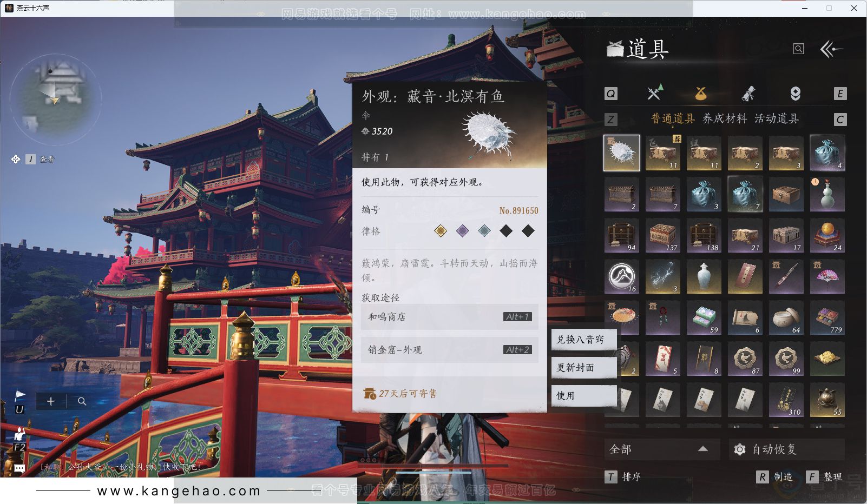Select the pink folding fan item
The width and height of the screenshot is (867, 504).
point(827,276)
